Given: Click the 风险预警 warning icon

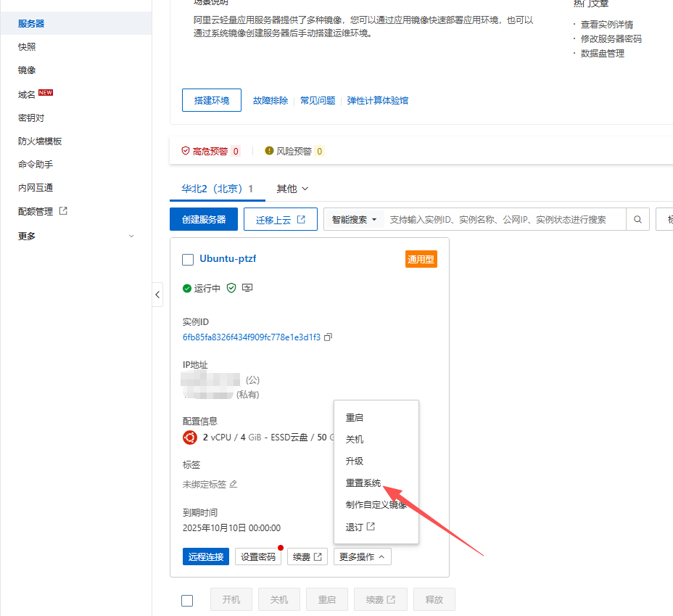Looking at the screenshot, I should 269,151.
